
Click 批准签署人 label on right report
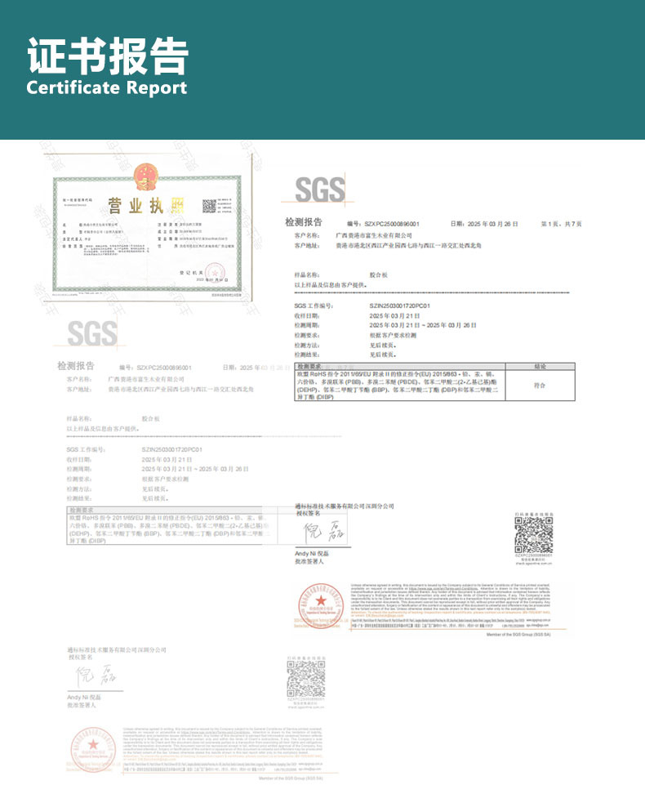309,561
